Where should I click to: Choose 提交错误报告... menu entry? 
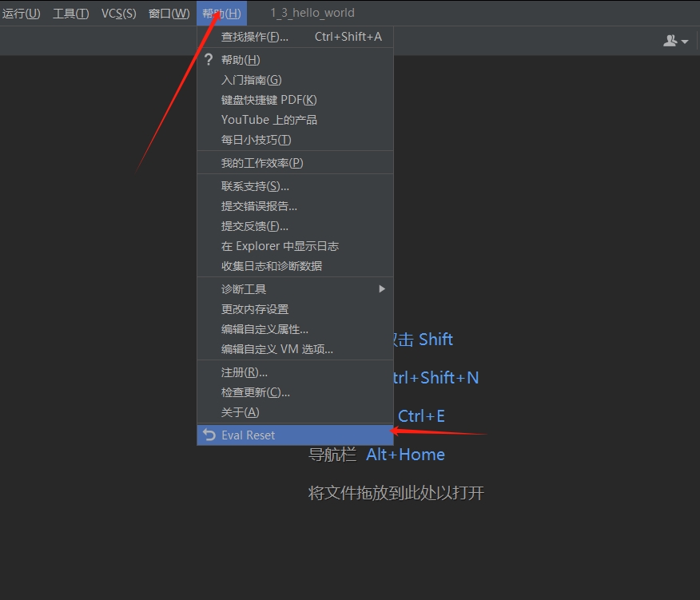[259, 206]
